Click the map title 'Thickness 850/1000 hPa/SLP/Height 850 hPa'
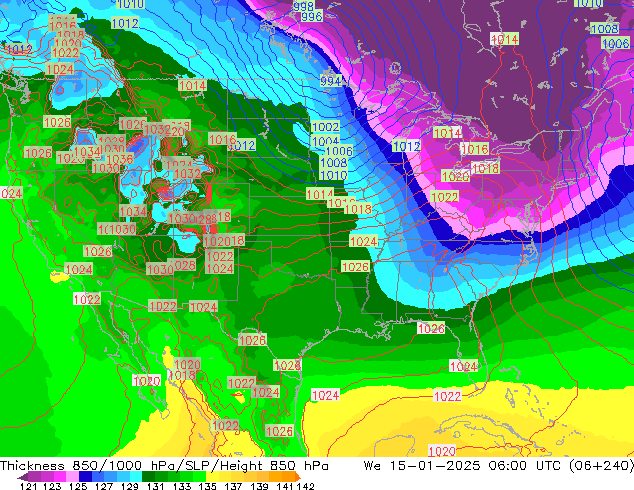 pos(164,466)
